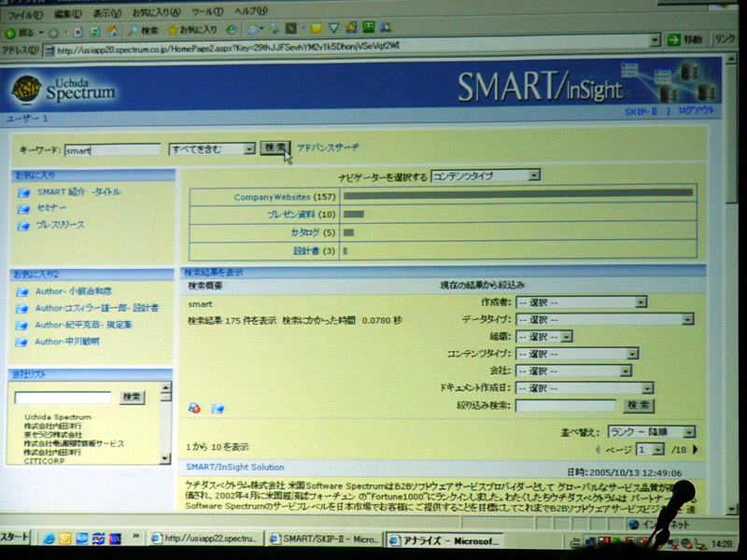Open the アドバンスサーチ link
The width and height of the screenshot is (747, 560).
[329, 147]
